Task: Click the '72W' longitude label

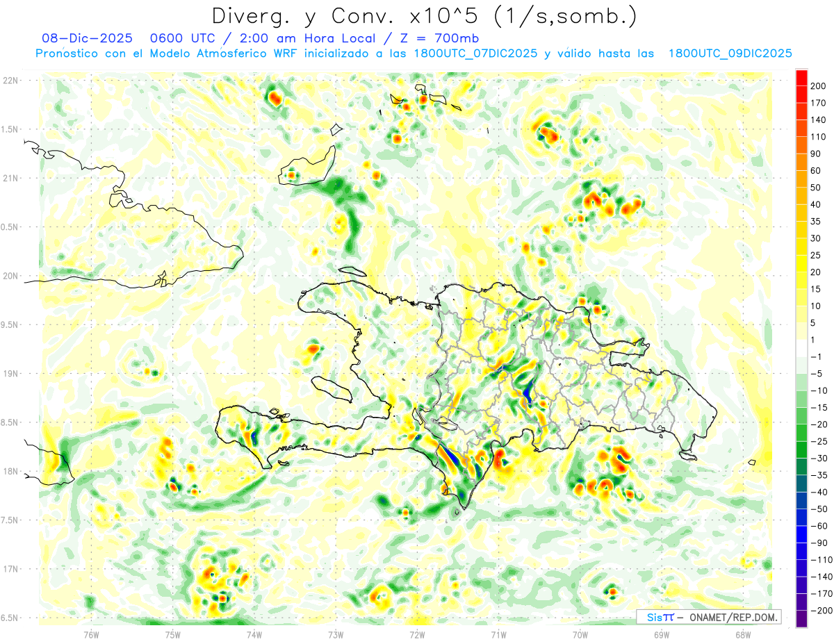Action: [417, 634]
